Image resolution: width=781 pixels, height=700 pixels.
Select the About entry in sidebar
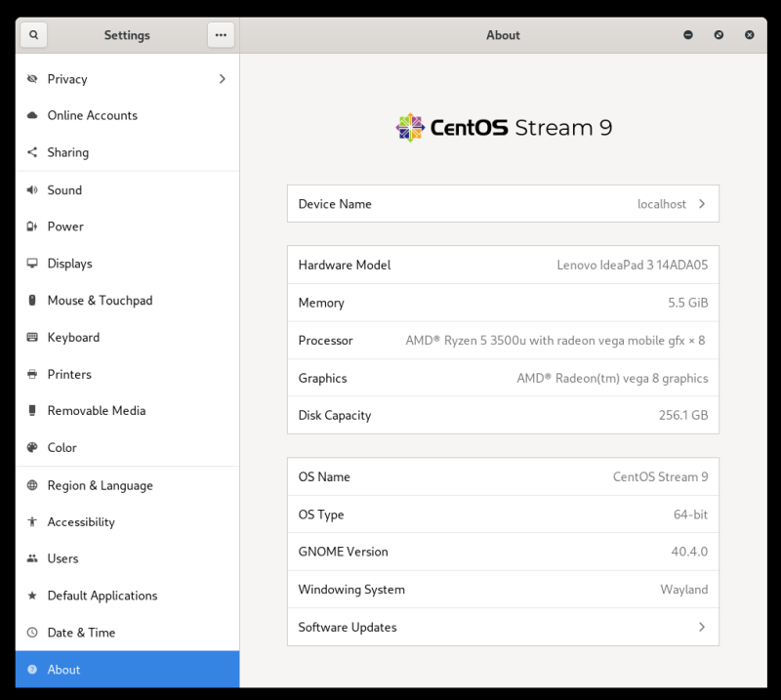[x=128, y=670]
